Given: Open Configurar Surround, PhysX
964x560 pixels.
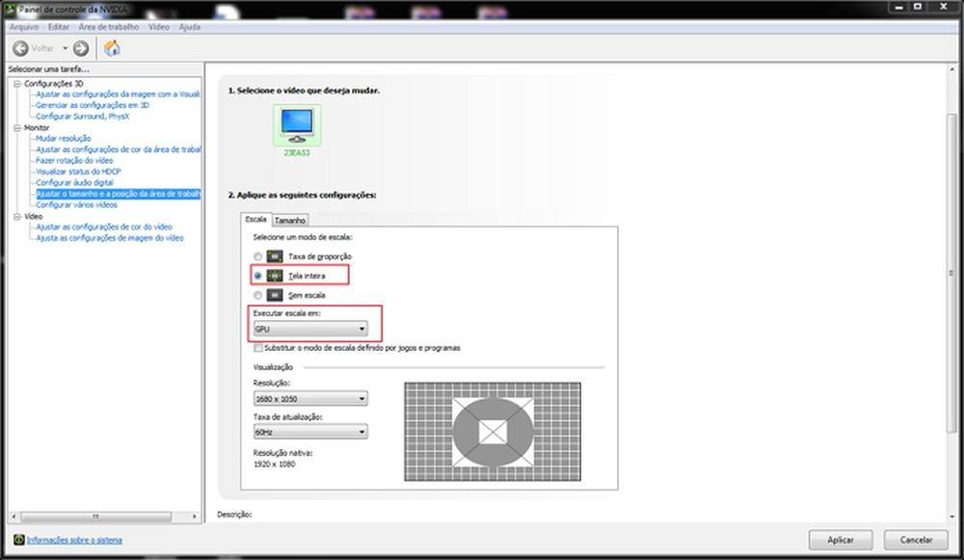Looking at the screenshot, I should pos(82,117).
